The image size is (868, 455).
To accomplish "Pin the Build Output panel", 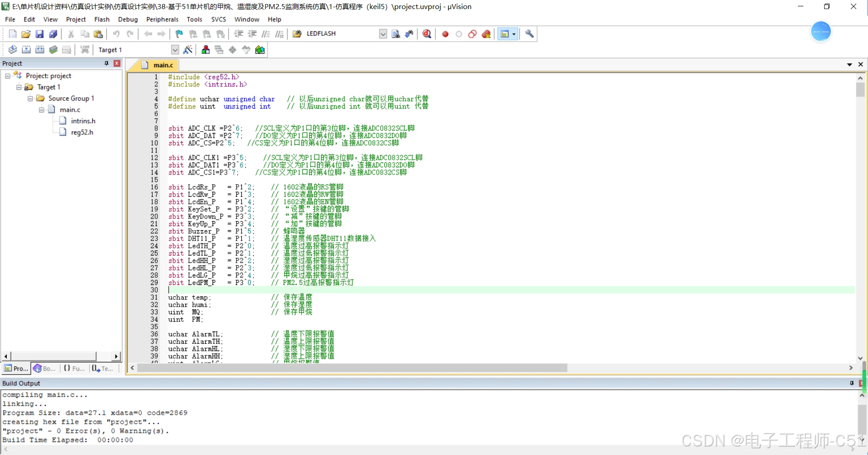I will tap(852, 383).
